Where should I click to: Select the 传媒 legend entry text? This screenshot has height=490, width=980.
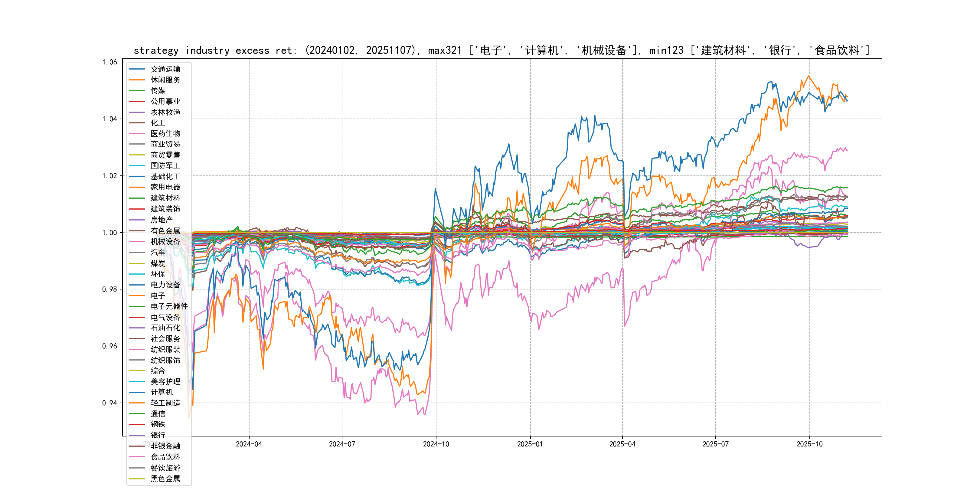point(158,90)
